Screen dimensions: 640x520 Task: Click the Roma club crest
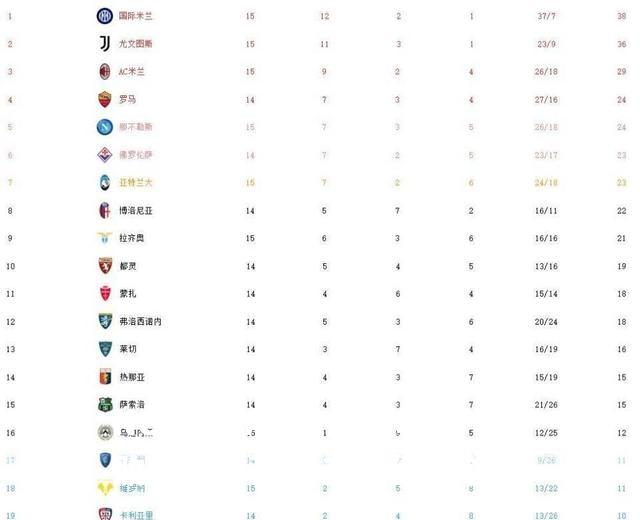tap(105, 99)
